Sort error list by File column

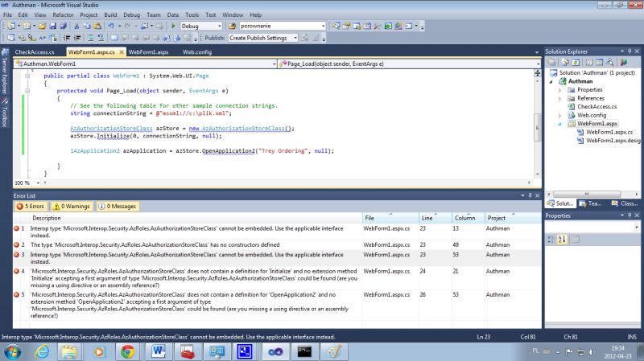[x=390, y=218]
